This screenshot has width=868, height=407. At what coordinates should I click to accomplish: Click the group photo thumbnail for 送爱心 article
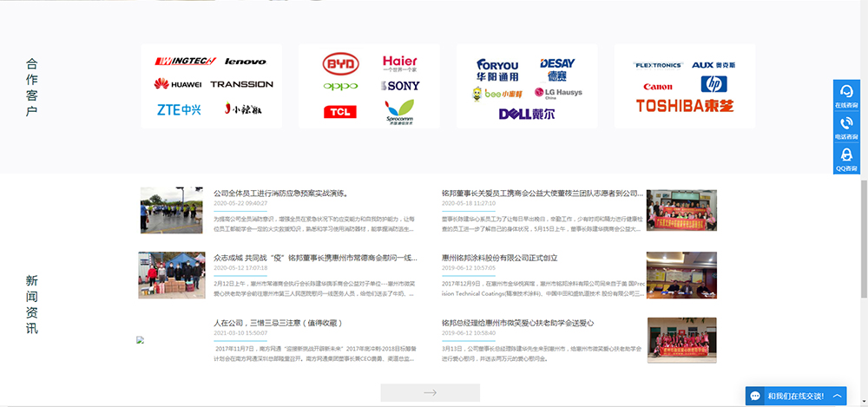(681, 340)
